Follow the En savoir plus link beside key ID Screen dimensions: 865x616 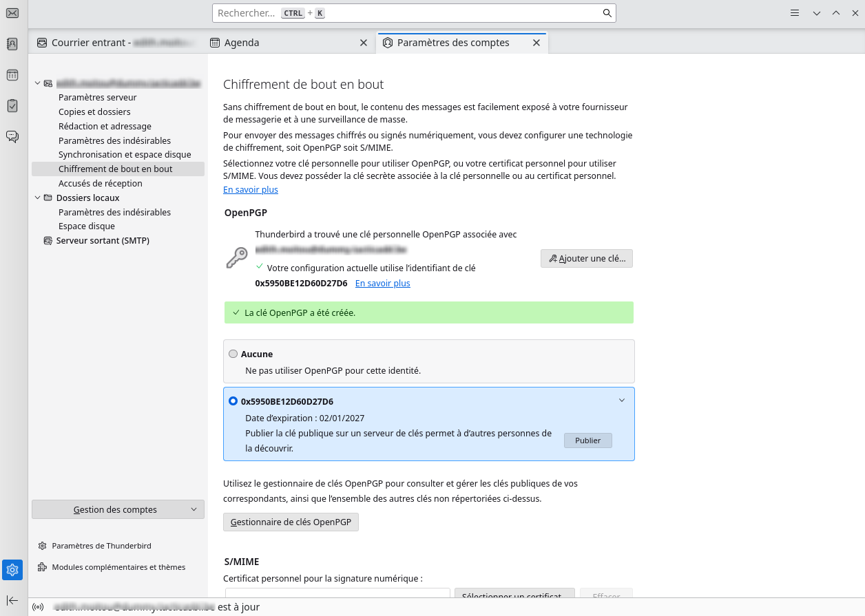pos(383,283)
